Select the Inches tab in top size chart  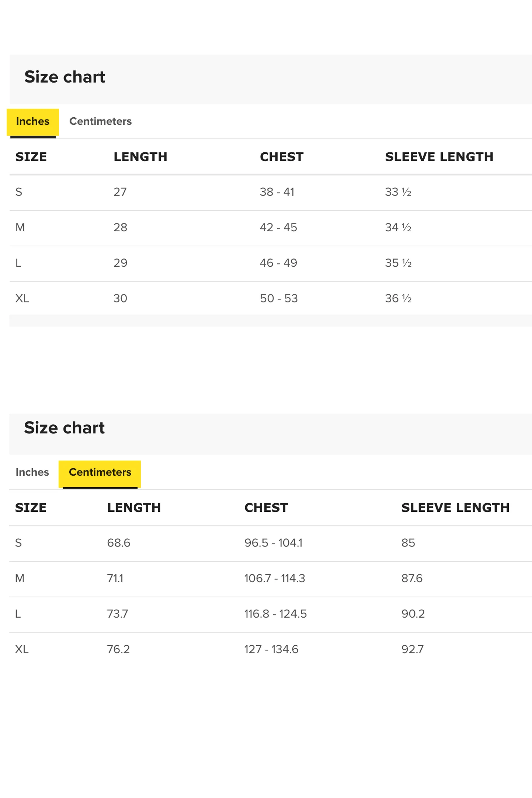click(x=32, y=121)
